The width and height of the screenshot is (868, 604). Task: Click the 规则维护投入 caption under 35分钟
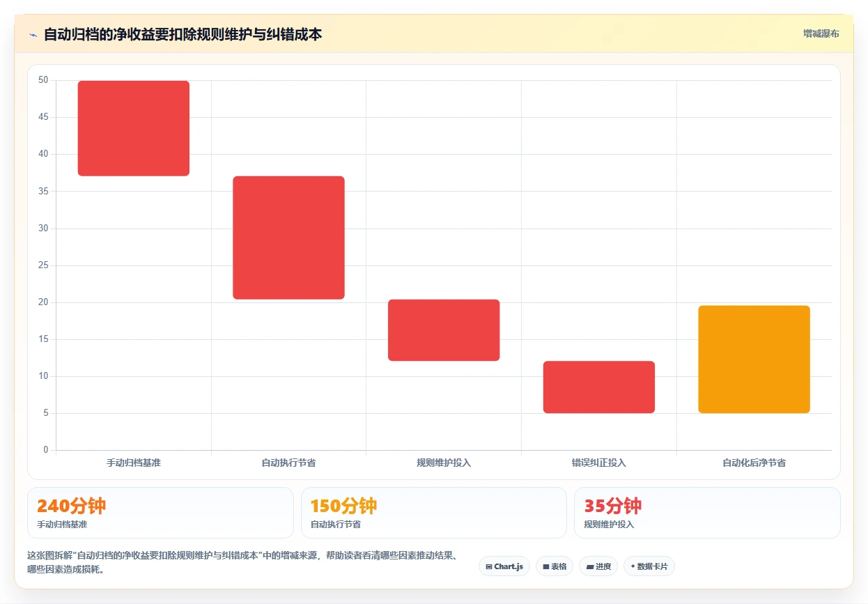pos(609,525)
